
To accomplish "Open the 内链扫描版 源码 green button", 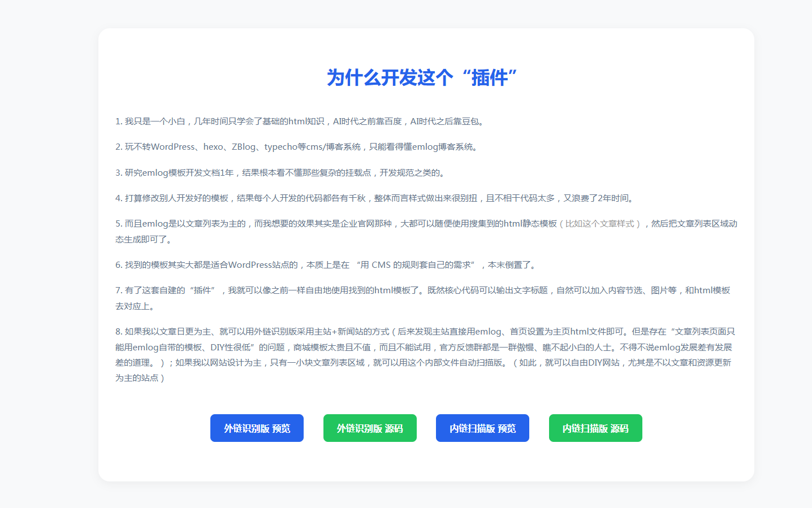I will [x=595, y=428].
